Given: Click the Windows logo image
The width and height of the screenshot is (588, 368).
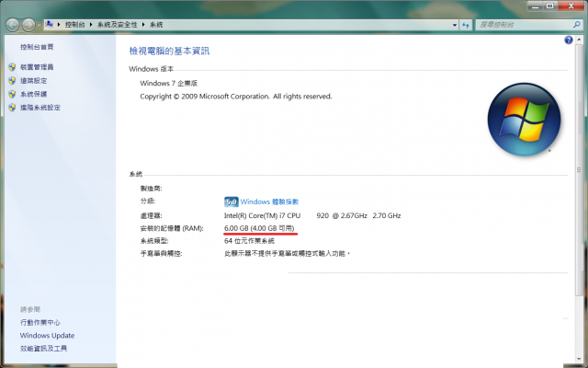Looking at the screenshot, I should (x=524, y=120).
